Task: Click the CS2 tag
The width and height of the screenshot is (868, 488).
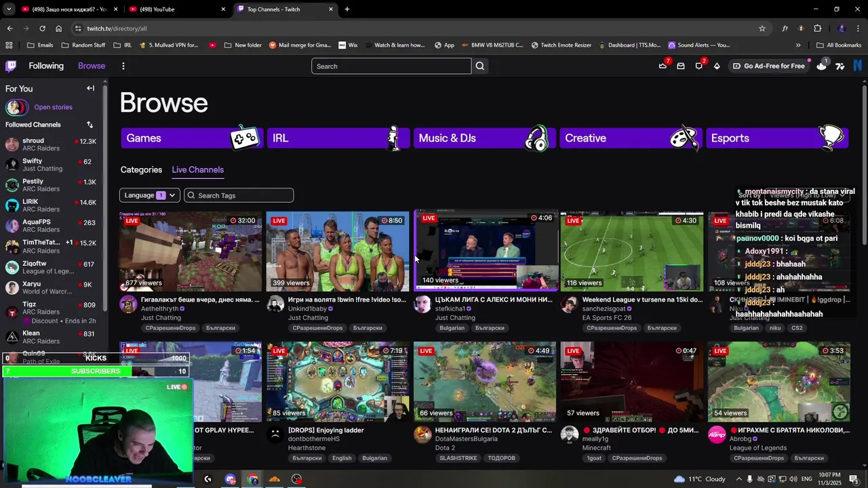Action: click(797, 328)
